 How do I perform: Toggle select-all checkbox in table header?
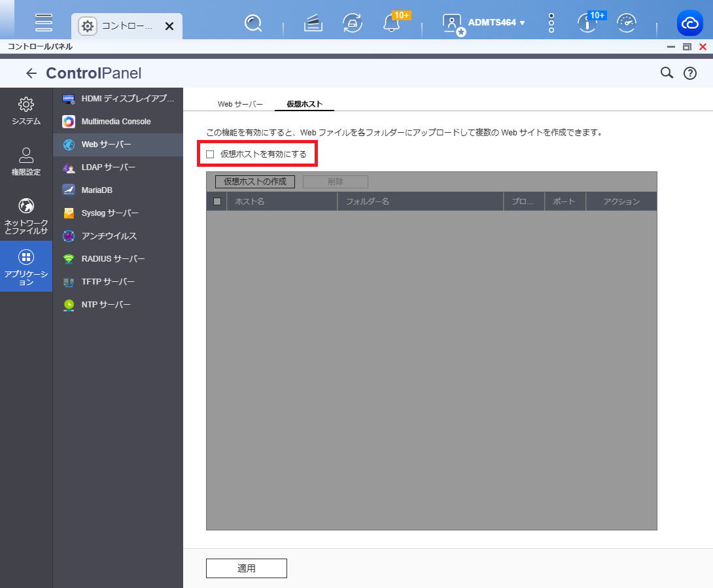tap(217, 201)
